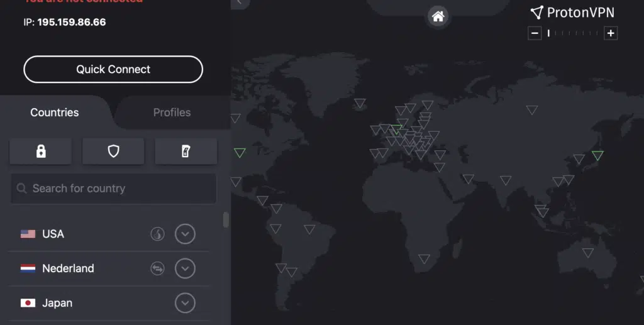644x325 pixels.
Task: Click the Quick Connect button
Action: point(113,69)
